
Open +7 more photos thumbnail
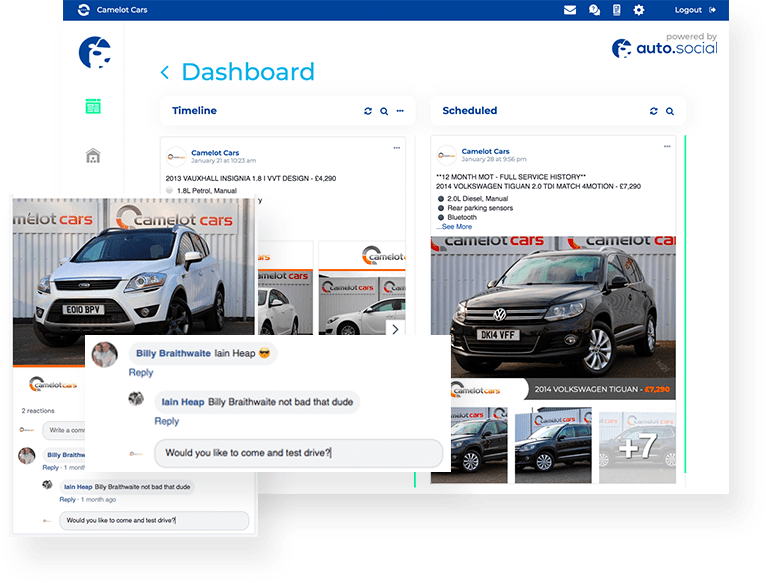[637, 445]
